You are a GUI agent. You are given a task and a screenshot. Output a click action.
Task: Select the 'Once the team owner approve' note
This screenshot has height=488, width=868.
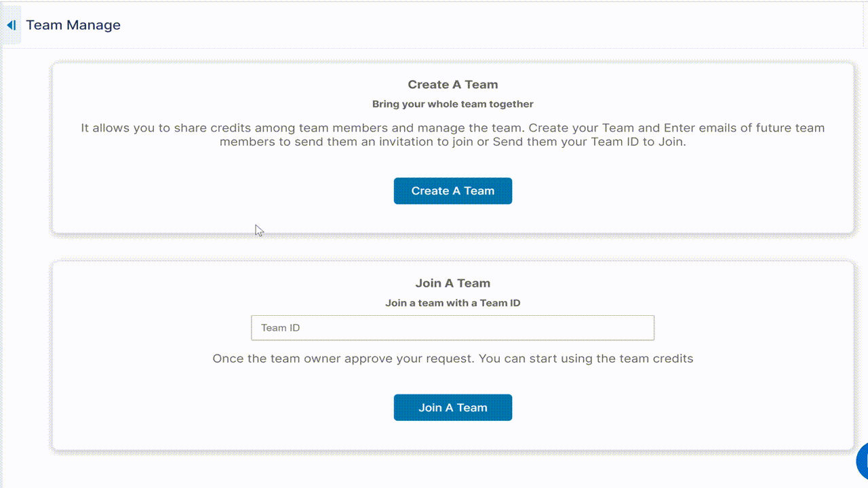click(x=453, y=359)
